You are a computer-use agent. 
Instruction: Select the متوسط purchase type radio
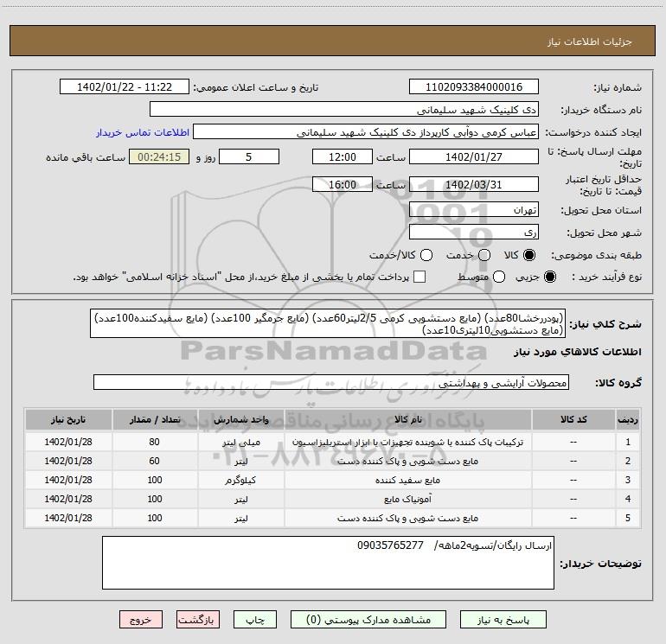(499, 277)
